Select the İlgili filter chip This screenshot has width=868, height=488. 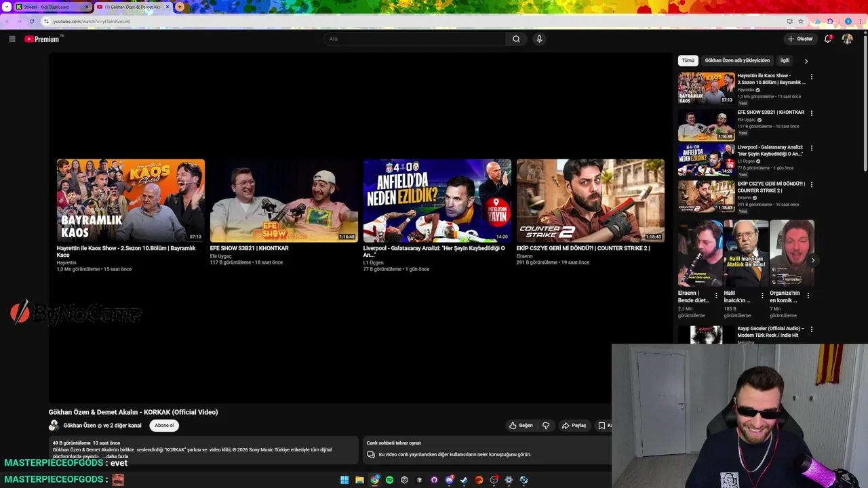[x=785, y=60]
